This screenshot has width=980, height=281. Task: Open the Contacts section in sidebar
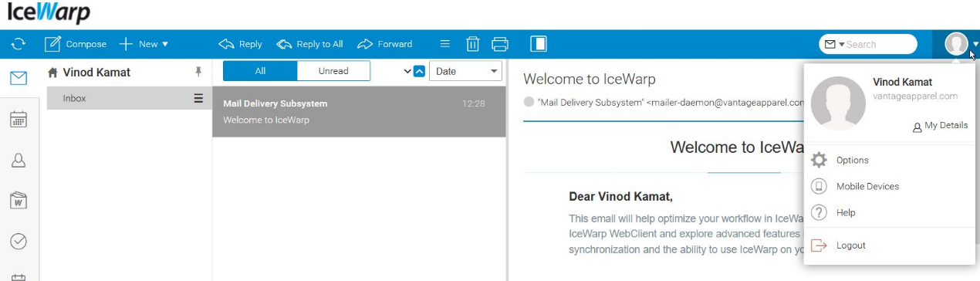(x=19, y=161)
